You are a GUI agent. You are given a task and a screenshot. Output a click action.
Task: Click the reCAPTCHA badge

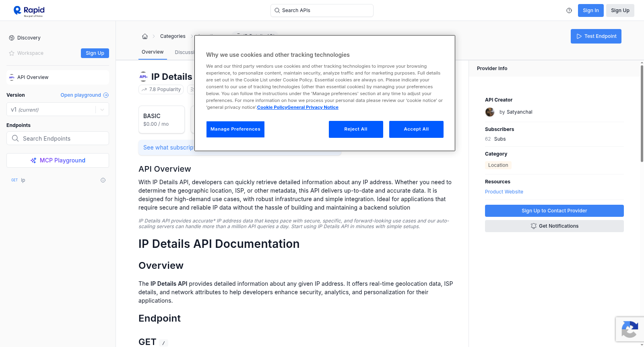(630, 330)
